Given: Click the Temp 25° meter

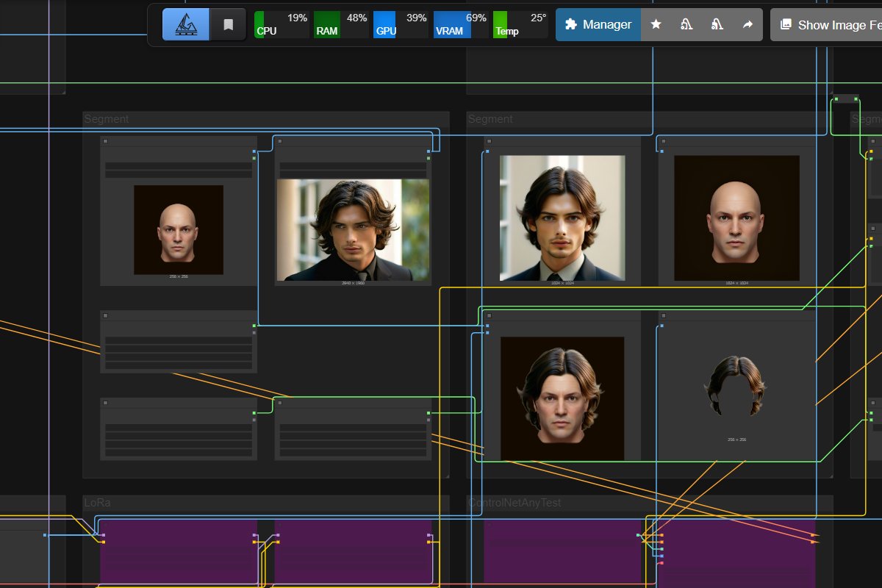Looking at the screenshot, I should [x=520, y=24].
